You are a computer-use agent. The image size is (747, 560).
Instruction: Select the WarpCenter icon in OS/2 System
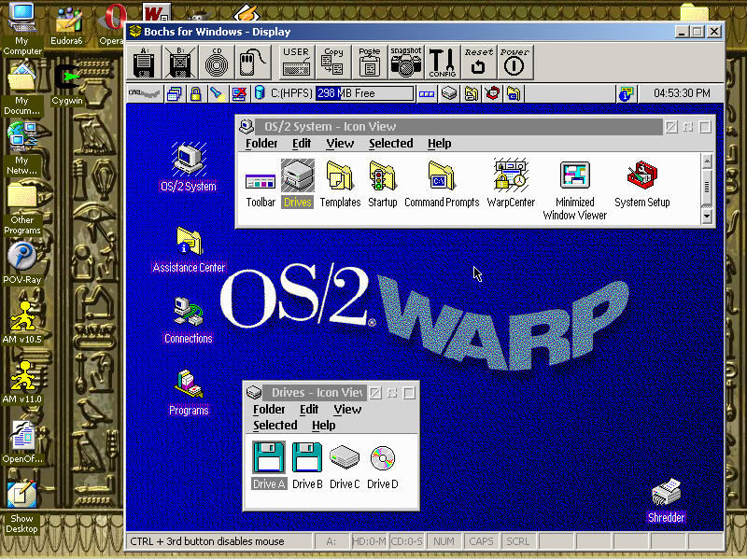tap(511, 184)
